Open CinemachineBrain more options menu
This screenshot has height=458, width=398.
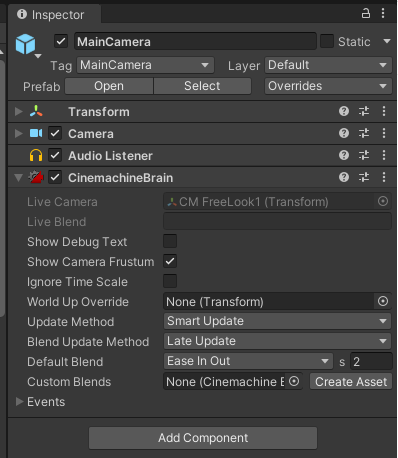[x=384, y=177]
